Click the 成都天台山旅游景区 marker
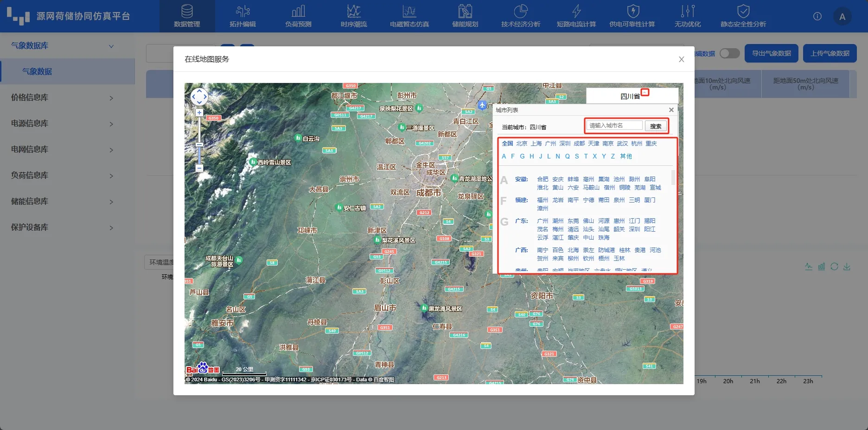Image resolution: width=868 pixels, height=430 pixels. [x=239, y=260]
